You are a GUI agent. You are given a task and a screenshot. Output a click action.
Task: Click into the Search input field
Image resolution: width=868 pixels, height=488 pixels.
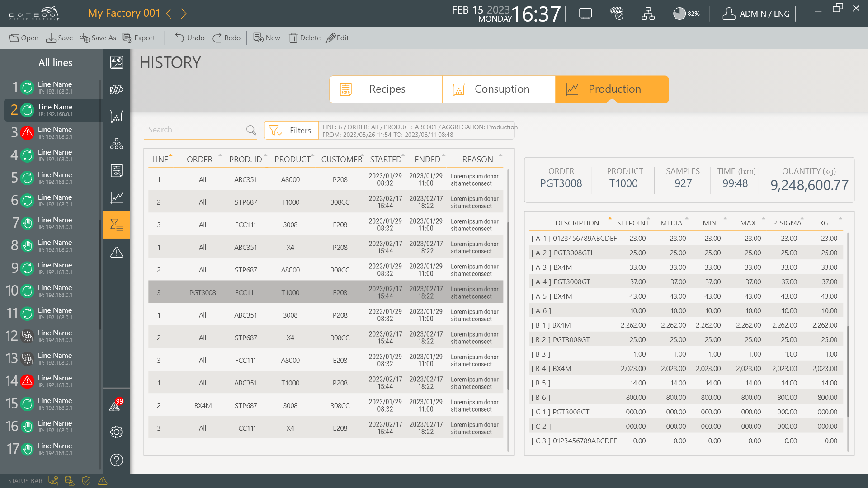[x=194, y=130]
